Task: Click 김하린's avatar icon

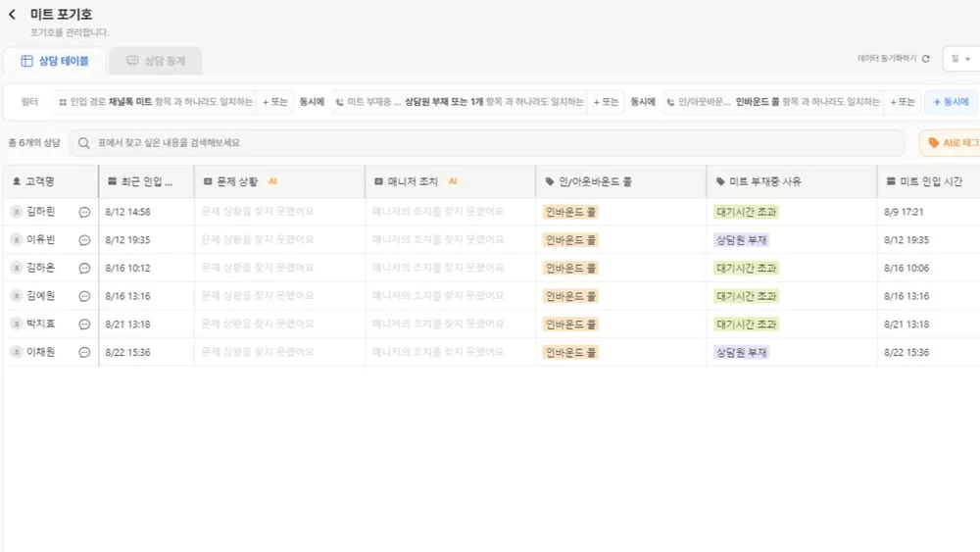Action: [x=16, y=212]
